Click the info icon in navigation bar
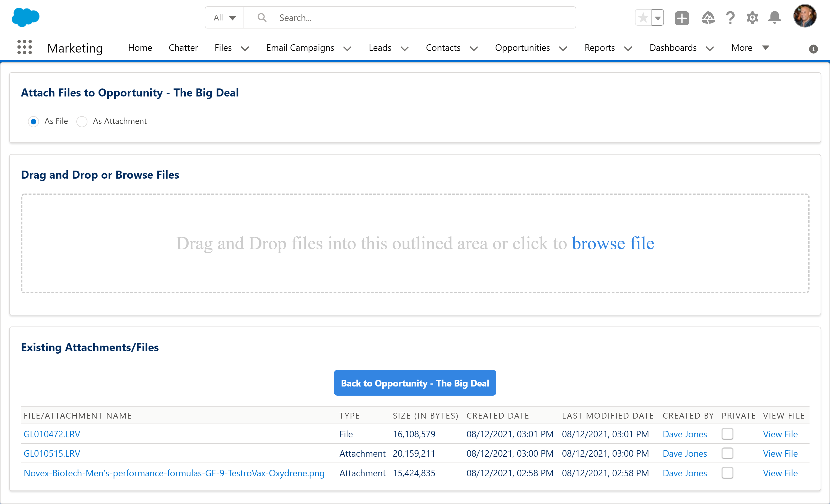This screenshot has height=504, width=830. [x=813, y=49]
